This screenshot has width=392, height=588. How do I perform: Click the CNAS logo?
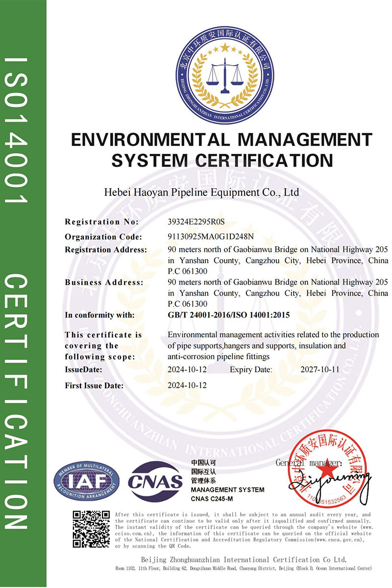(x=155, y=482)
